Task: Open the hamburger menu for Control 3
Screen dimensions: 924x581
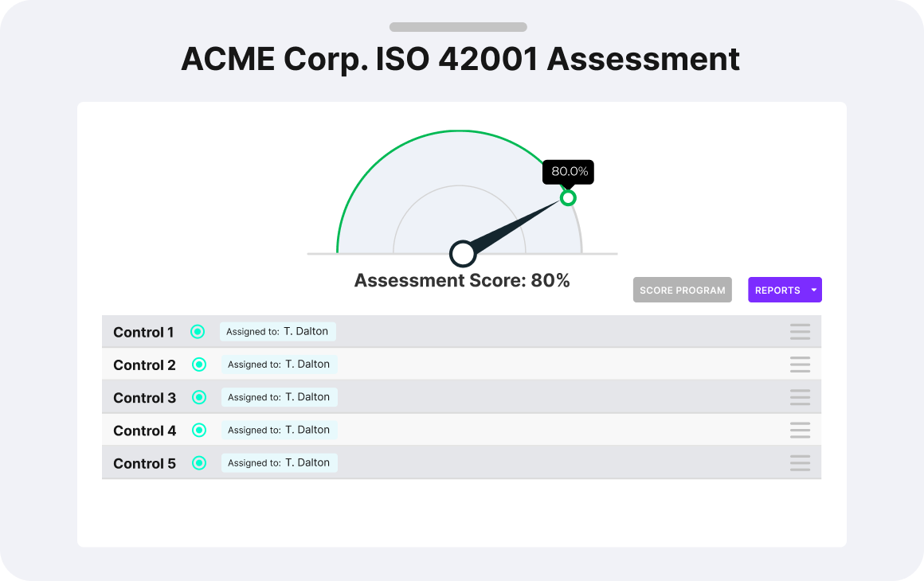Action: point(800,397)
